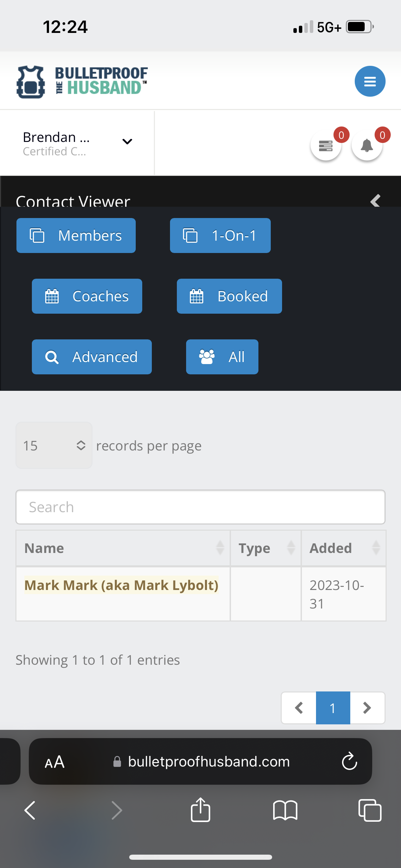Image resolution: width=401 pixels, height=868 pixels.
Task: Sort contacts by Name column
Action: click(x=123, y=548)
